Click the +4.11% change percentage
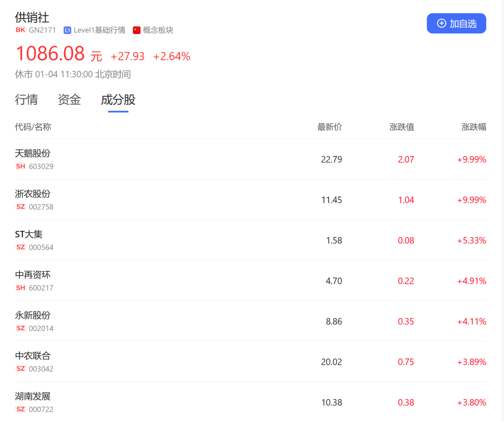This screenshot has height=421, width=504. [471, 321]
